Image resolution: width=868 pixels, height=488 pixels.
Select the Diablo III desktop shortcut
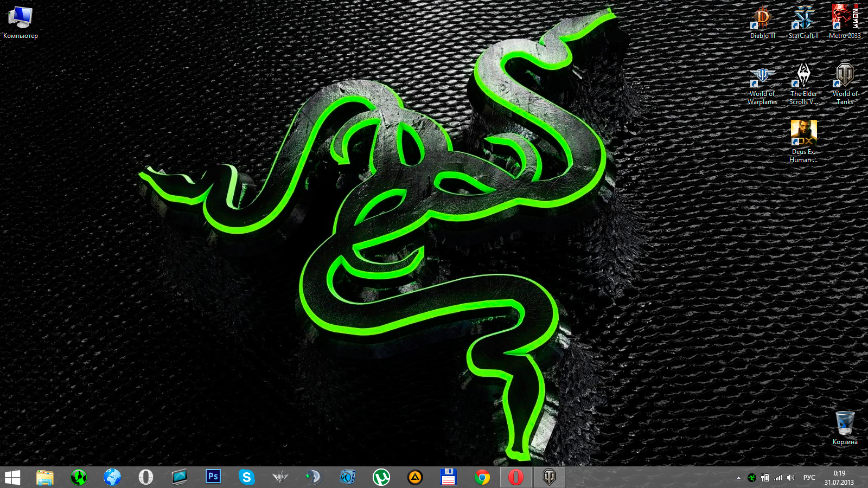[763, 23]
